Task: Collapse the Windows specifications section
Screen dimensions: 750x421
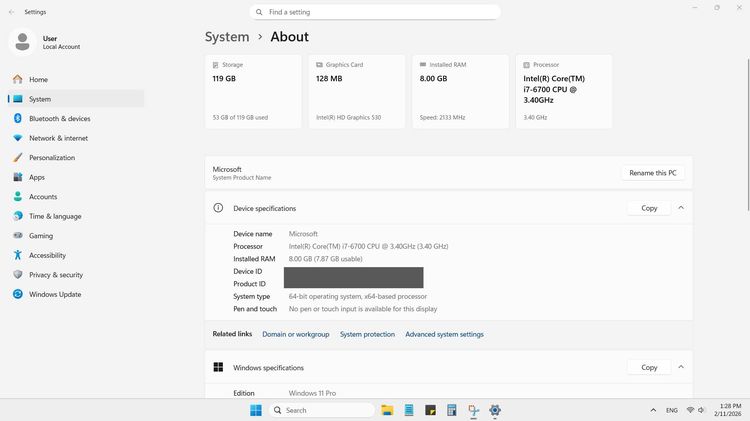Action: pyautogui.click(x=681, y=367)
